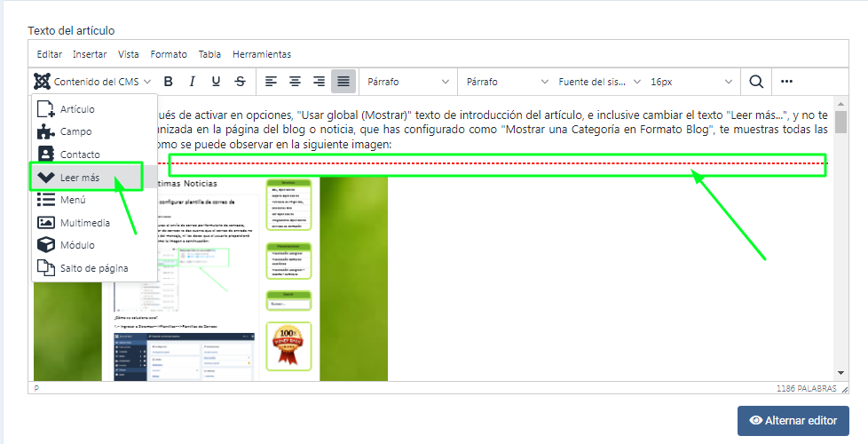Expand the Contenido del CMS dropdown

[x=93, y=82]
